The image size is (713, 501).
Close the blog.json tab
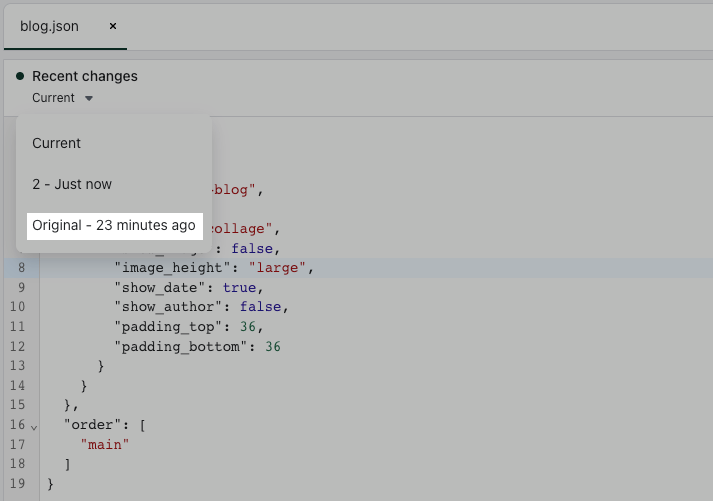pos(112,26)
